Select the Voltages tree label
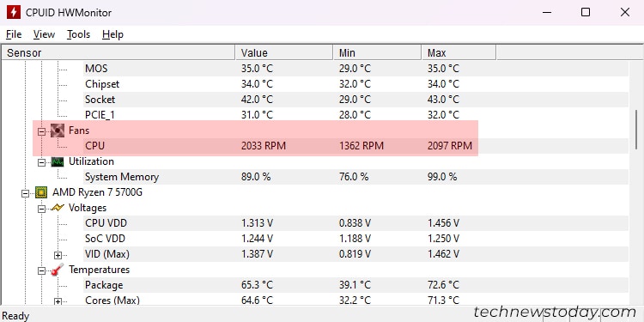The height and width of the screenshot is (322, 644). 88,208
